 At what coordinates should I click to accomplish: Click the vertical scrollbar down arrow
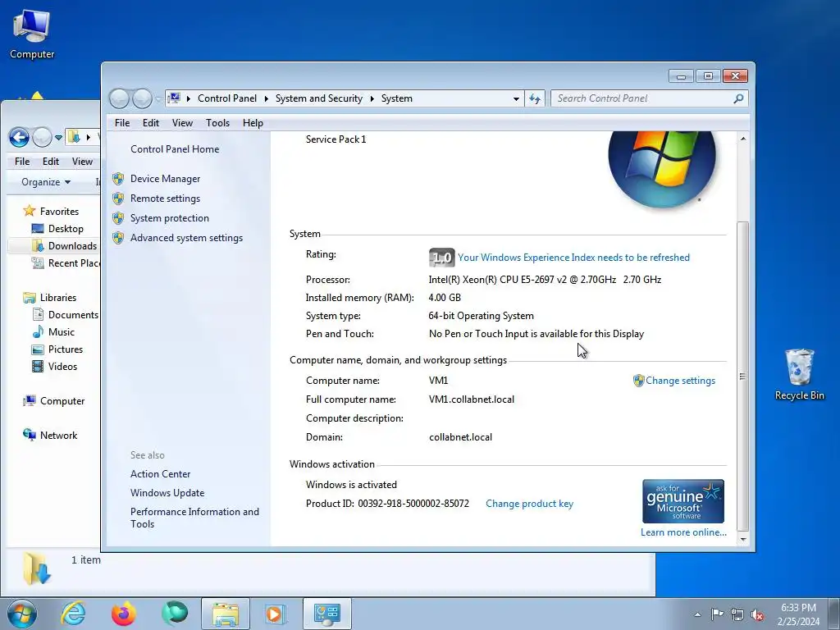[742, 540]
